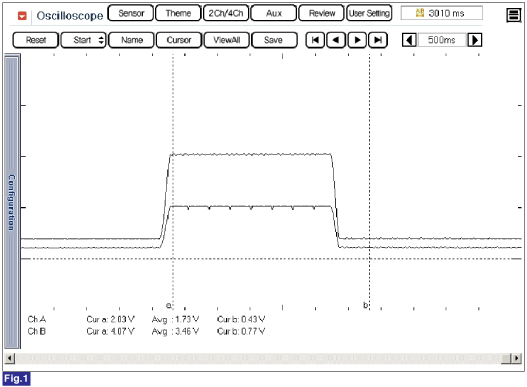Select the ViewAll button
Viewport: 527px width, 387px height.
coord(227,40)
